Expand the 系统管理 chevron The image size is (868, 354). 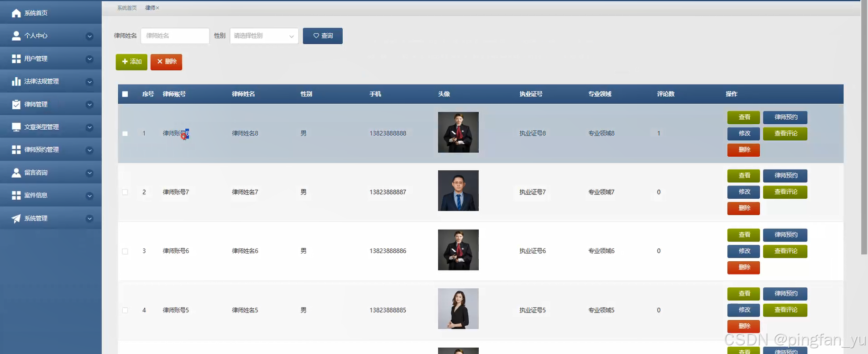click(89, 219)
